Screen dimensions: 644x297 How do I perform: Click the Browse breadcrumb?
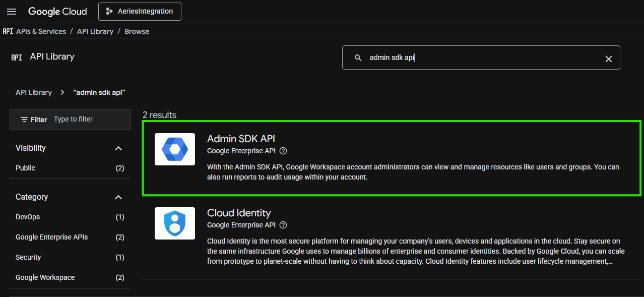[x=137, y=31]
